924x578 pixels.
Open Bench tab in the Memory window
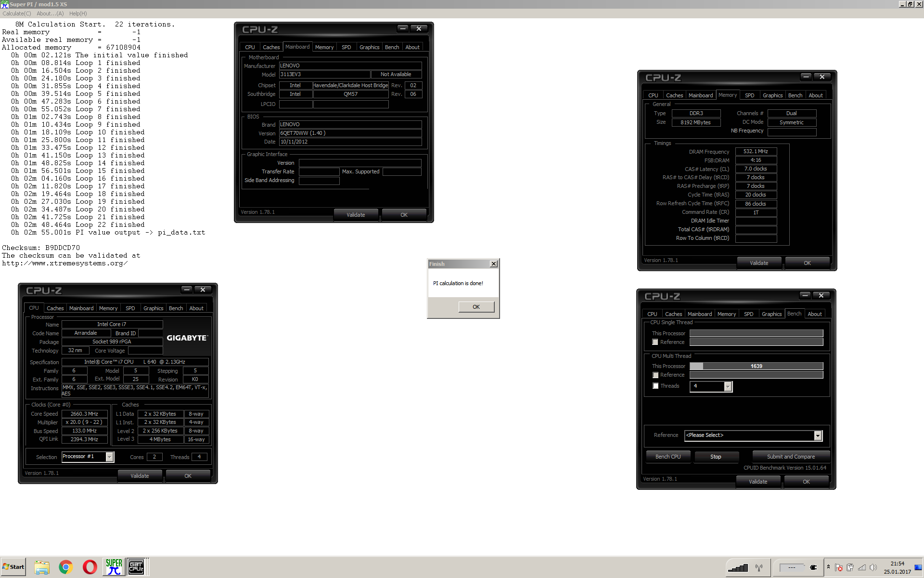(x=795, y=95)
